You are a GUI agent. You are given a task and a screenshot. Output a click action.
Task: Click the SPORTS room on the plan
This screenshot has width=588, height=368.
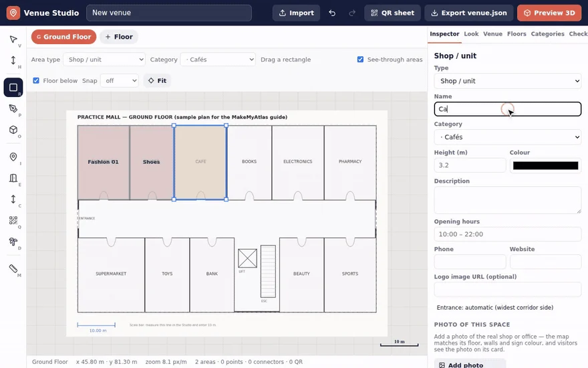tap(350, 274)
